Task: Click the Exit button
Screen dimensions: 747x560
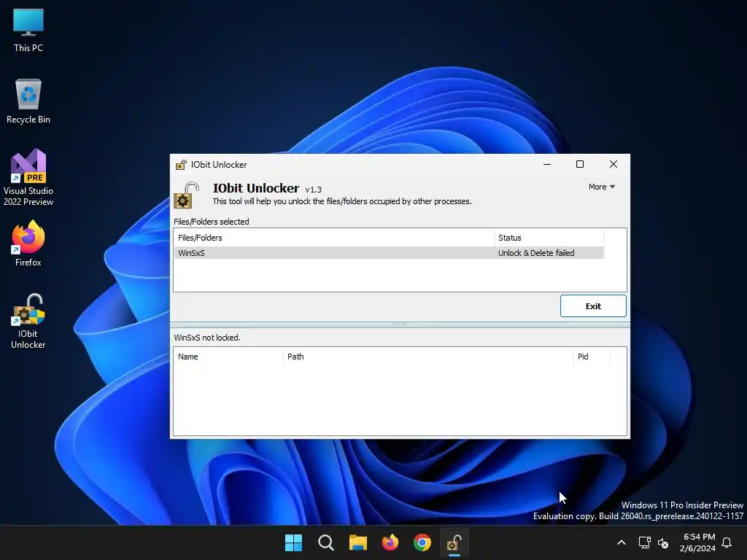Action: [x=593, y=306]
